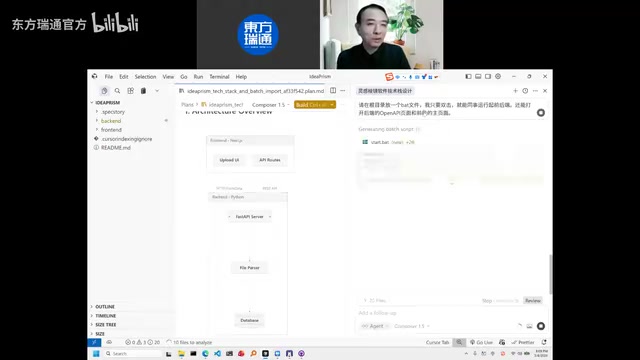Image resolution: width=640 pixels, height=360 pixels.
Task: Stop generation button beside the user message
Action: pos(541,113)
